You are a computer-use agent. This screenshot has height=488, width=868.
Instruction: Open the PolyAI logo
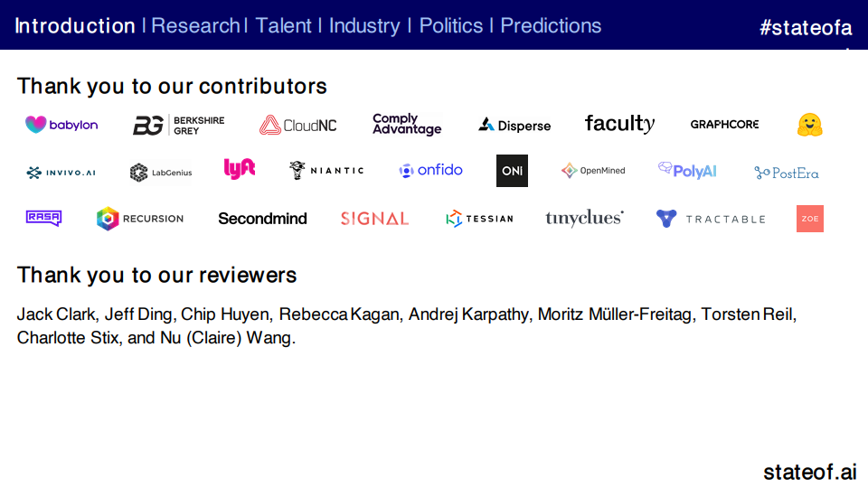coord(687,171)
